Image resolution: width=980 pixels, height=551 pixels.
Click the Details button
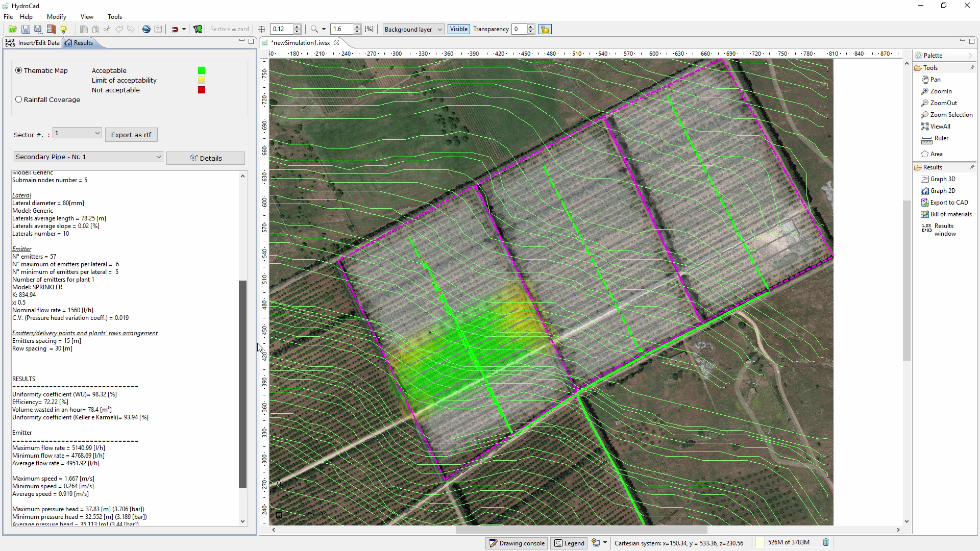pos(205,158)
